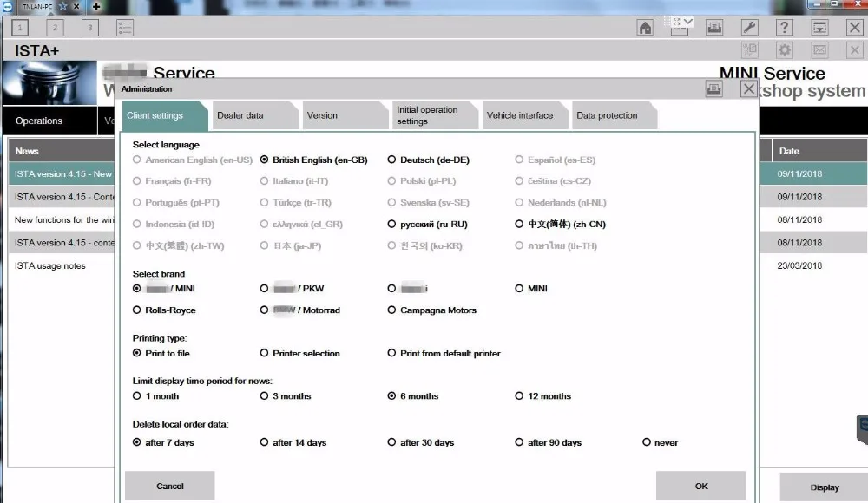Open the operations list icon

tap(125, 27)
